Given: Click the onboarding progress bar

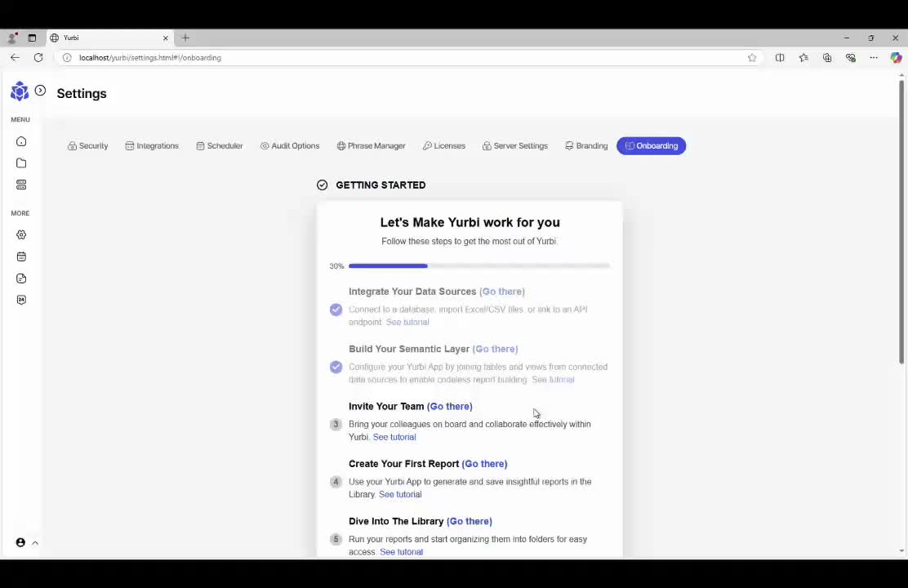Looking at the screenshot, I should 478,266.
